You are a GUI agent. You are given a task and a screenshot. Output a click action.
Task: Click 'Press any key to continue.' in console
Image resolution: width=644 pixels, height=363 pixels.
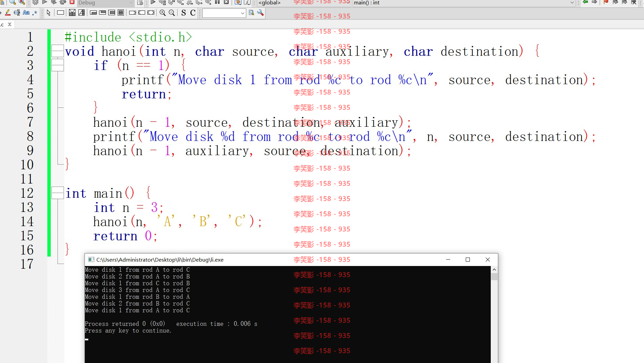pos(128,331)
